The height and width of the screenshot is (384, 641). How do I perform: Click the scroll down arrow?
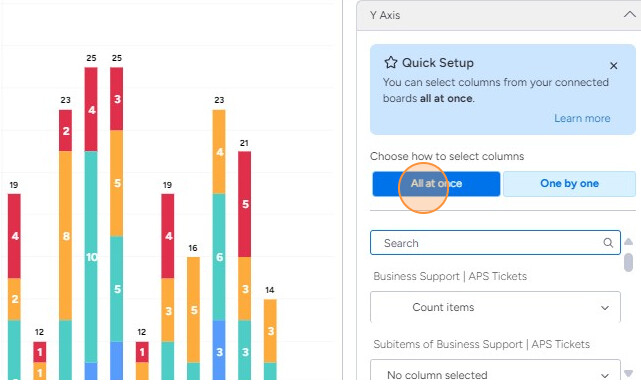tap(628, 373)
